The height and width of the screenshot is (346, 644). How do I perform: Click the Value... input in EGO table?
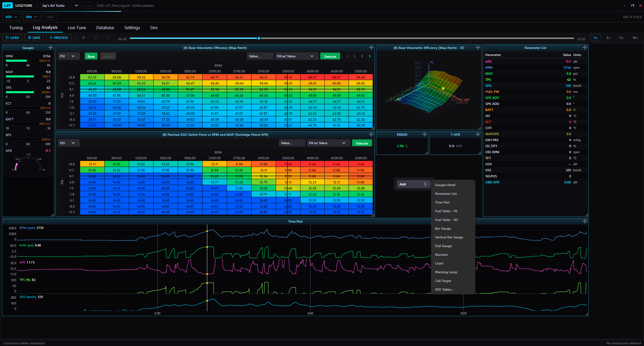(292, 143)
